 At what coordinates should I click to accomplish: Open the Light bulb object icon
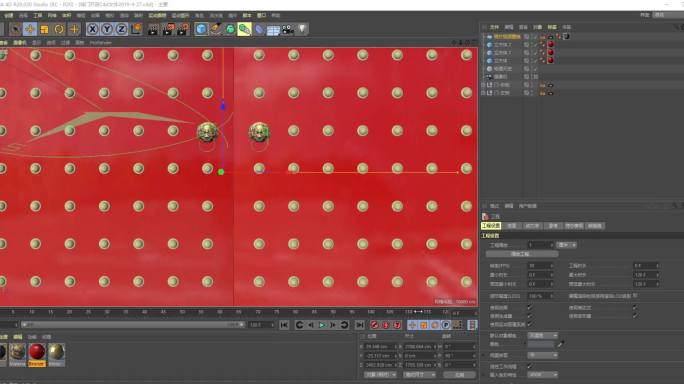(302, 29)
